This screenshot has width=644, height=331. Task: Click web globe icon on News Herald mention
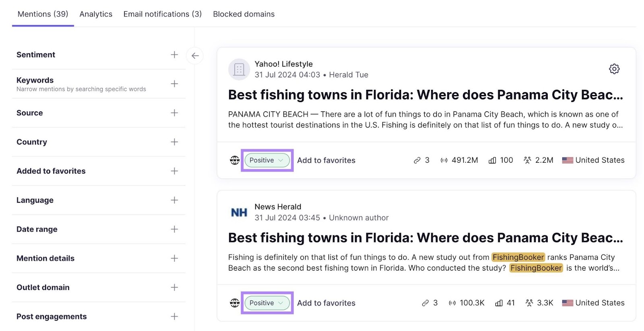234,303
